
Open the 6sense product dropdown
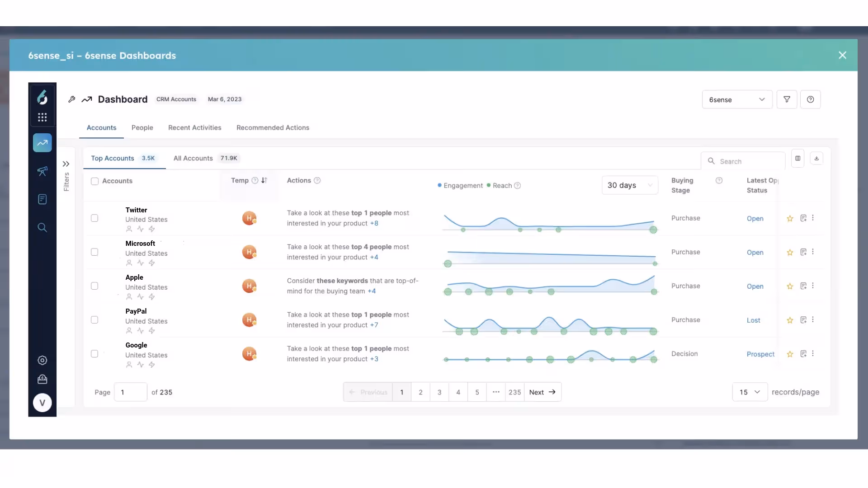click(737, 99)
